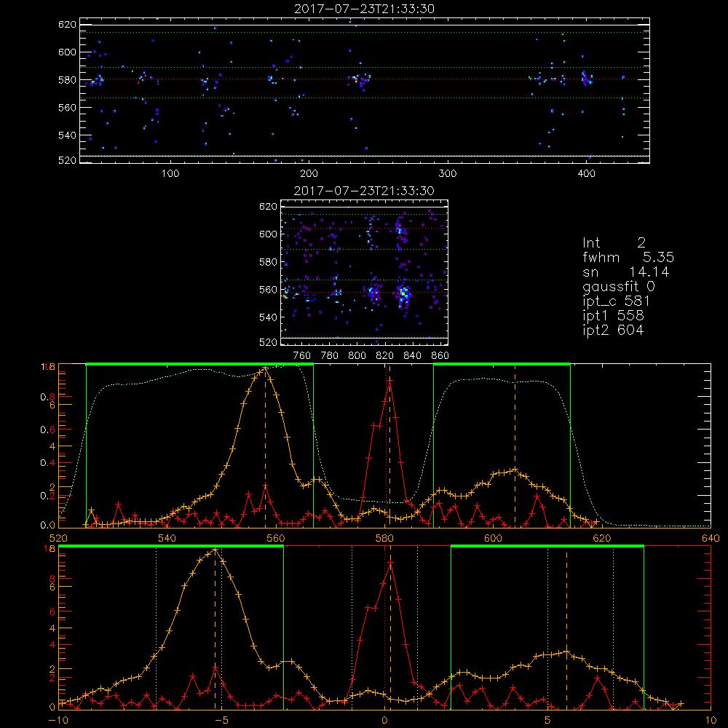Click the bright emission blob in middle image plot

pos(404,294)
